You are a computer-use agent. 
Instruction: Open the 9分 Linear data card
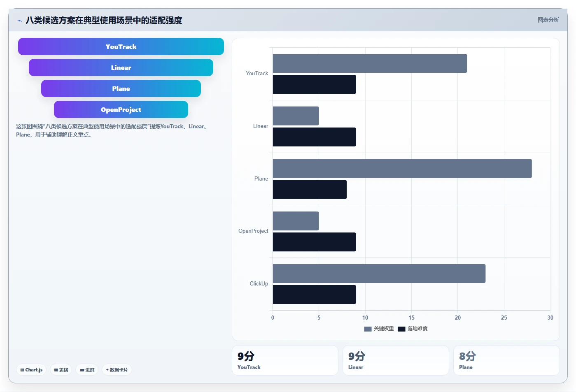(x=396, y=360)
